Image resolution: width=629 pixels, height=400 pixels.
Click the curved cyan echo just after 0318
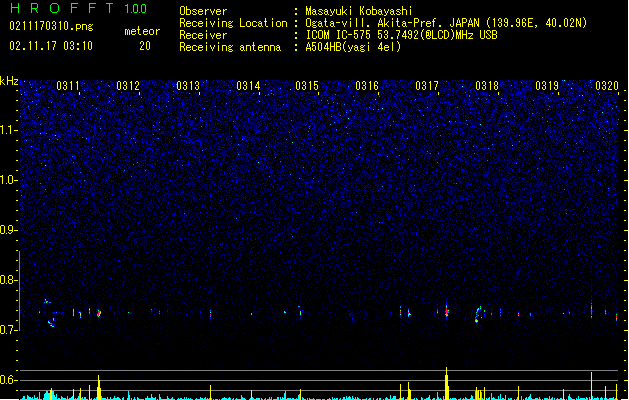pyautogui.click(x=478, y=314)
